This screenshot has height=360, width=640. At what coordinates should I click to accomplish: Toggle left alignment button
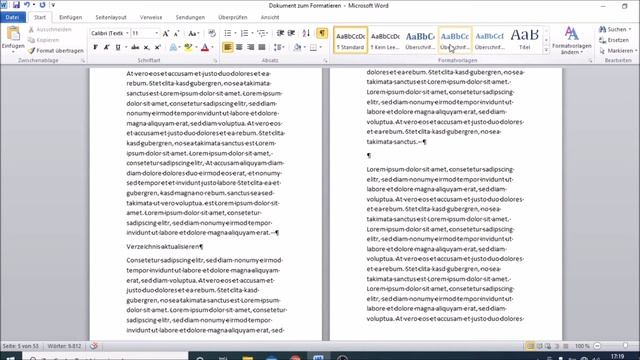228,47
